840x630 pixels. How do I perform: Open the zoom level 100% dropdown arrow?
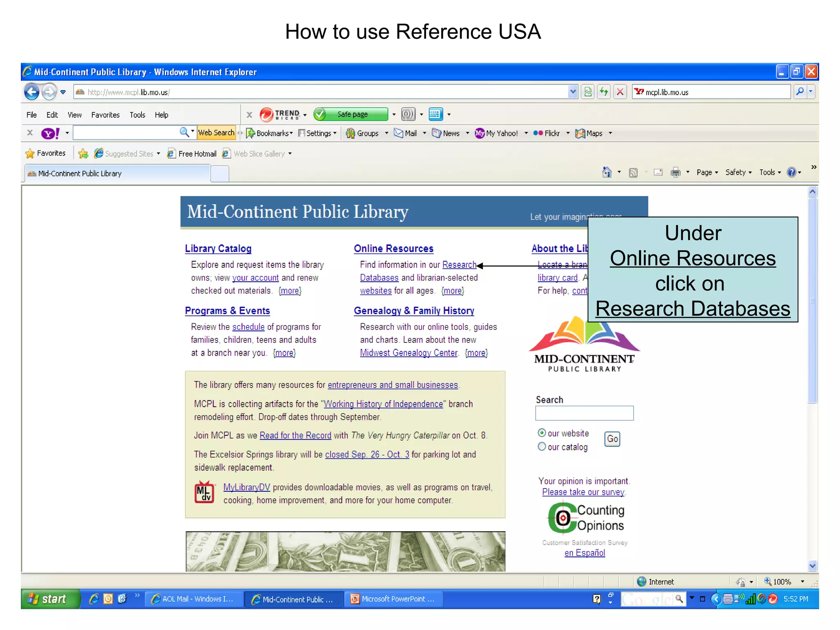[803, 582]
